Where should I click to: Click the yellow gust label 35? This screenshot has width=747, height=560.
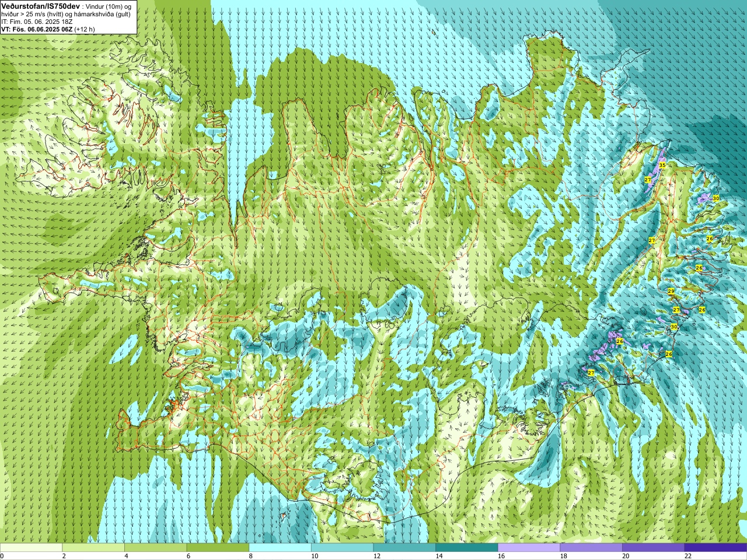point(662,166)
